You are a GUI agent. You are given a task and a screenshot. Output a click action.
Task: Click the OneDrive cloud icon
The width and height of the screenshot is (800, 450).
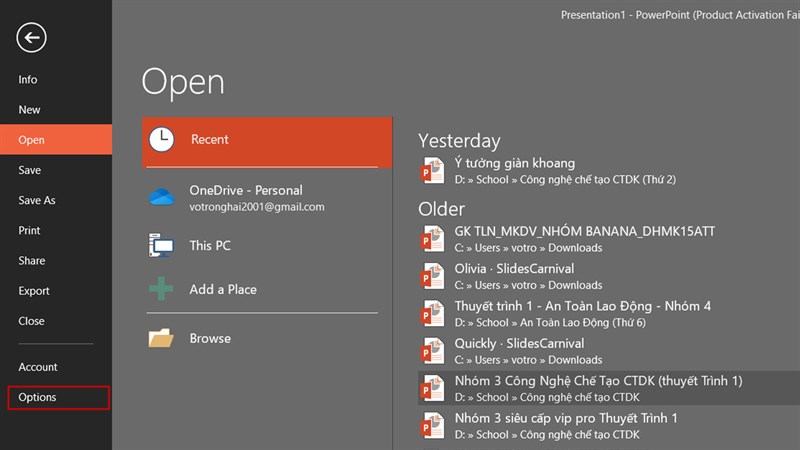(161, 197)
